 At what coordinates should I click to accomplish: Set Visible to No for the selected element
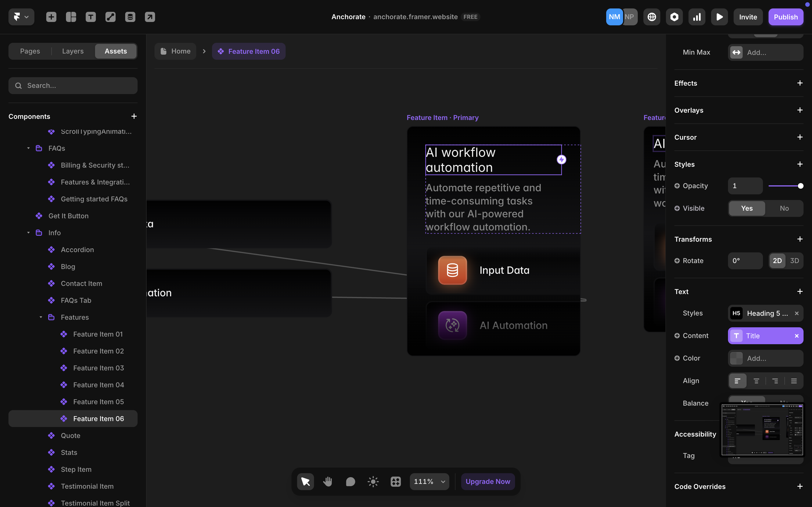tap(784, 208)
